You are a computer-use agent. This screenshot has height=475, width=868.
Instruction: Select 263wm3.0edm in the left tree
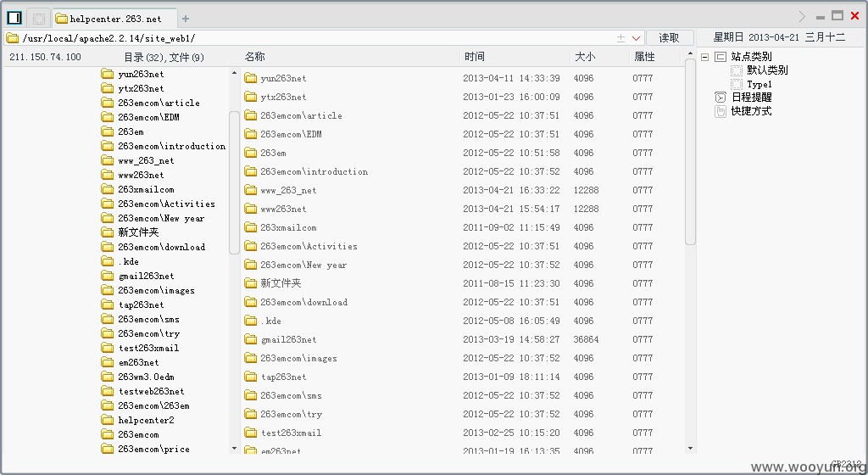(x=146, y=377)
